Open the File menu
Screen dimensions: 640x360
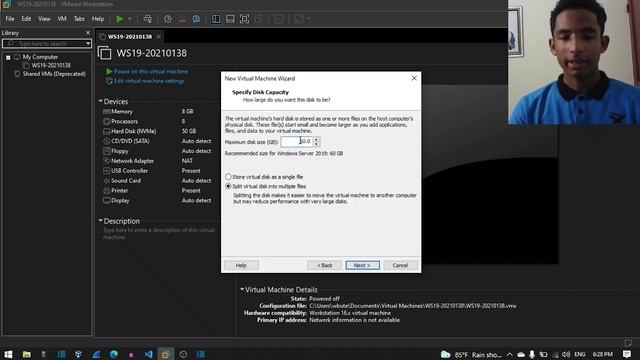click(x=10, y=19)
